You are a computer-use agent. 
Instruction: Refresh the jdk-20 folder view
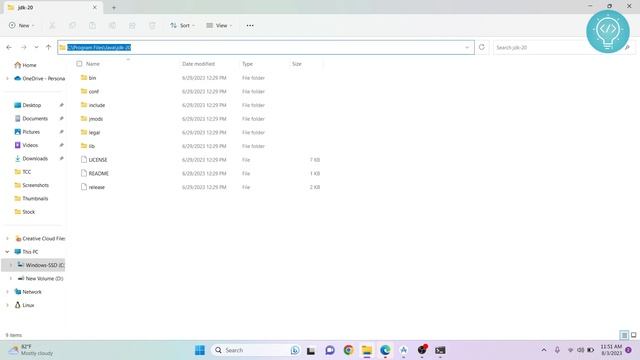point(482,47)
